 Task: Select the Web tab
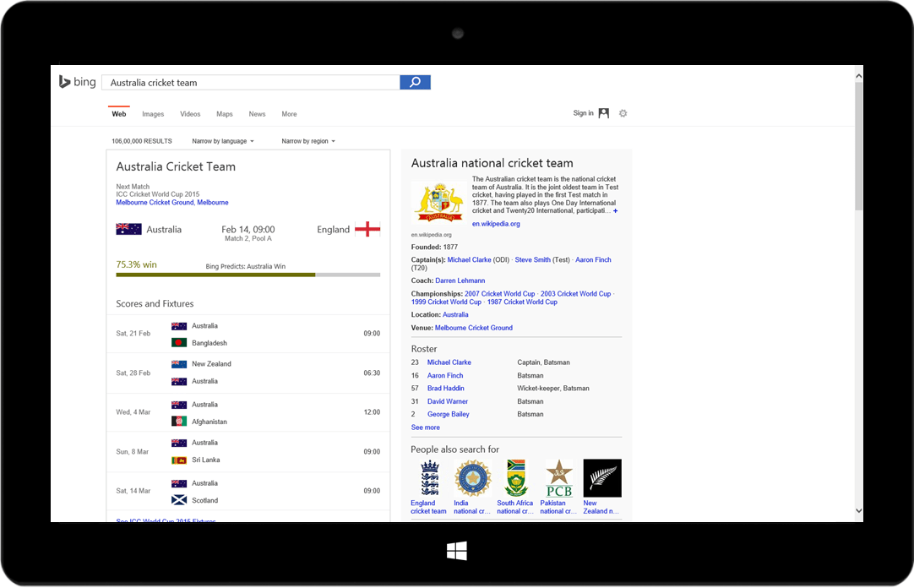(x=119, y=114)
